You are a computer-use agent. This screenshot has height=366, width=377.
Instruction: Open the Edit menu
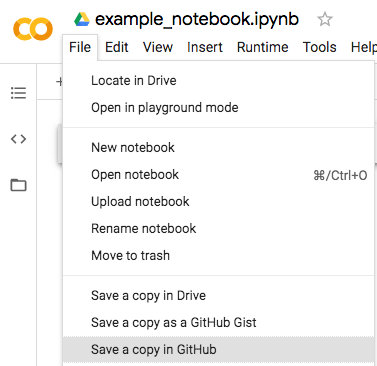click(117, 47)
